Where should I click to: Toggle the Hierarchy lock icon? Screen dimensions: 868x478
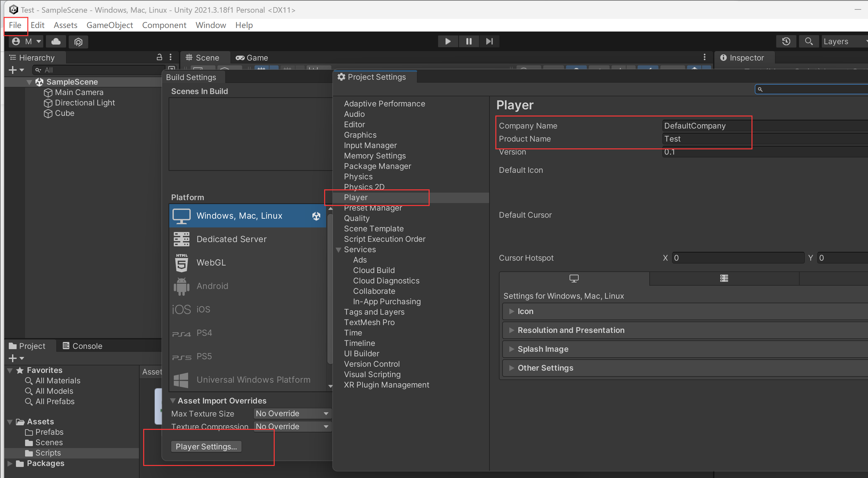[159, 57]
